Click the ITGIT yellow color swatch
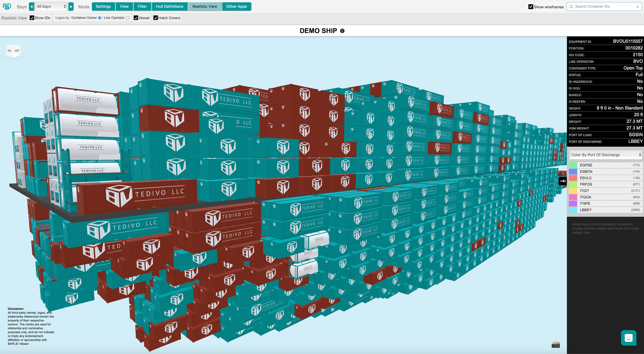The height and width of the screenshot is (354, 644). click(x=573, y=191)
